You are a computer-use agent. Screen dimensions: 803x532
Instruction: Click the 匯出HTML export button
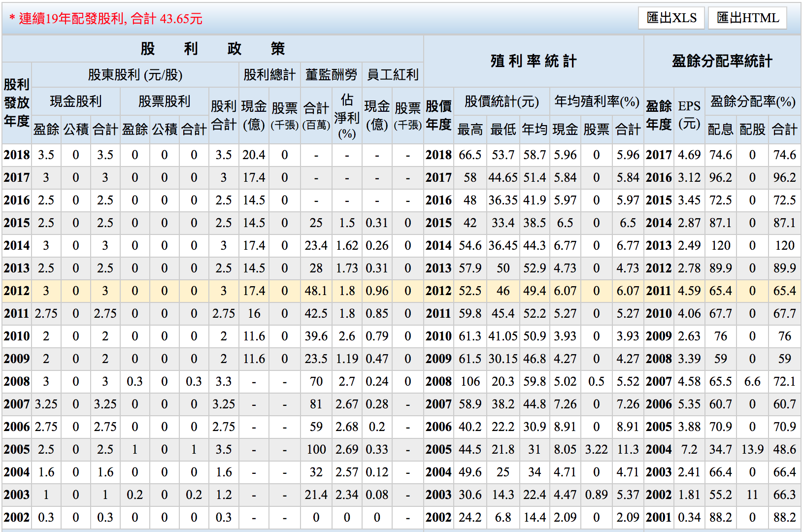tap(747, 18)
